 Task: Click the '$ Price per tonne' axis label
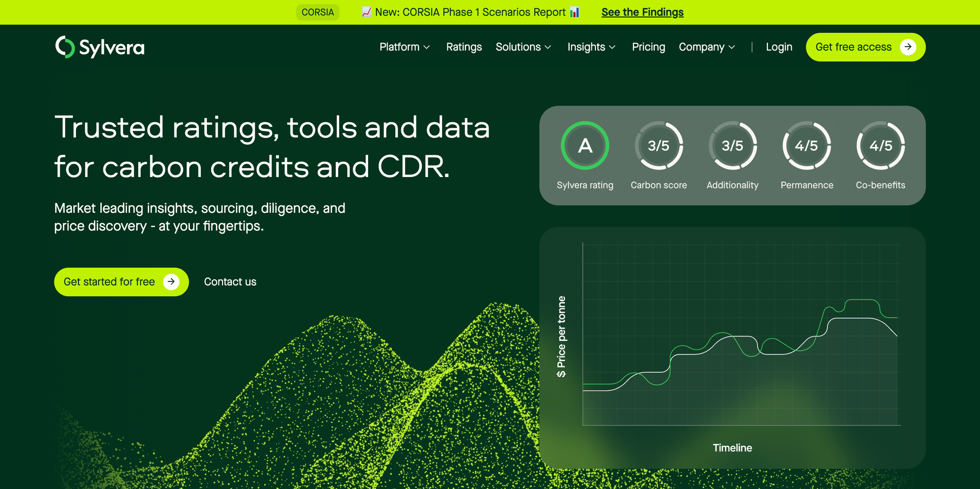(x=562, y=336)
